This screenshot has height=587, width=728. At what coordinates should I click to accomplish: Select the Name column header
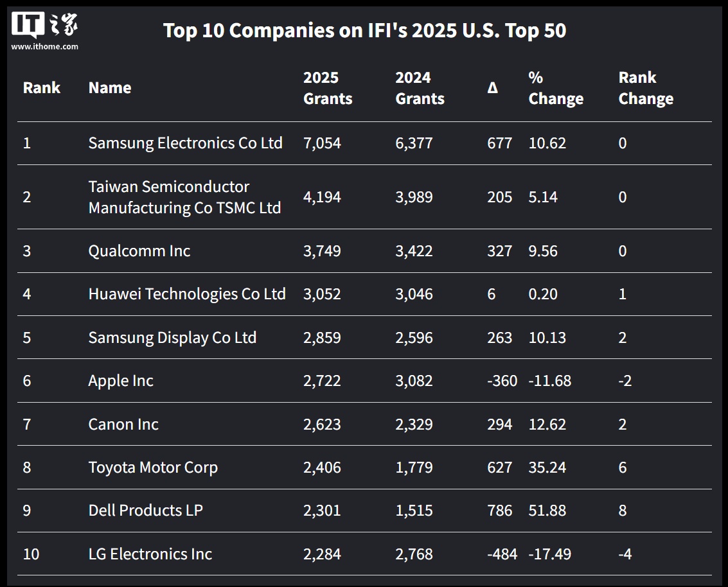coord(110,88)
